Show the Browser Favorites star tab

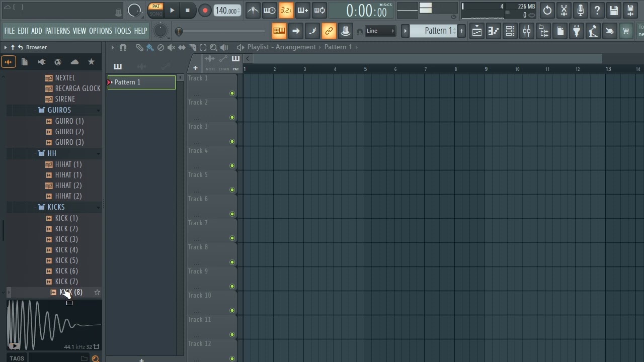(91, 62)
